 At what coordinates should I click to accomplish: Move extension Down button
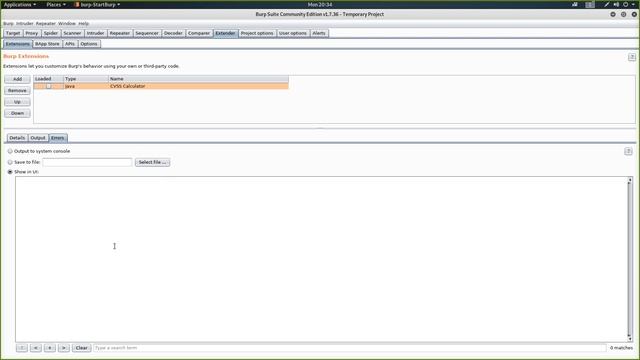click(17, 113)
